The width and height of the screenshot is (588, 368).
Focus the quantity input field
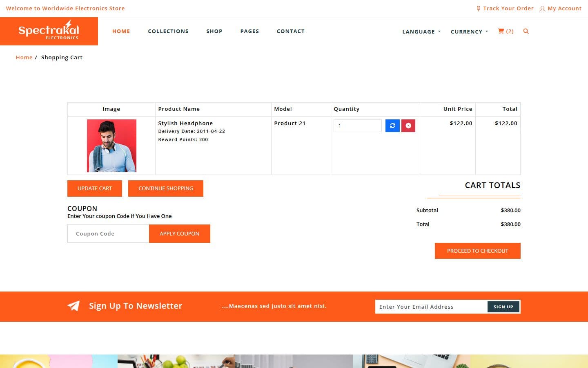(x=358, y=126)
